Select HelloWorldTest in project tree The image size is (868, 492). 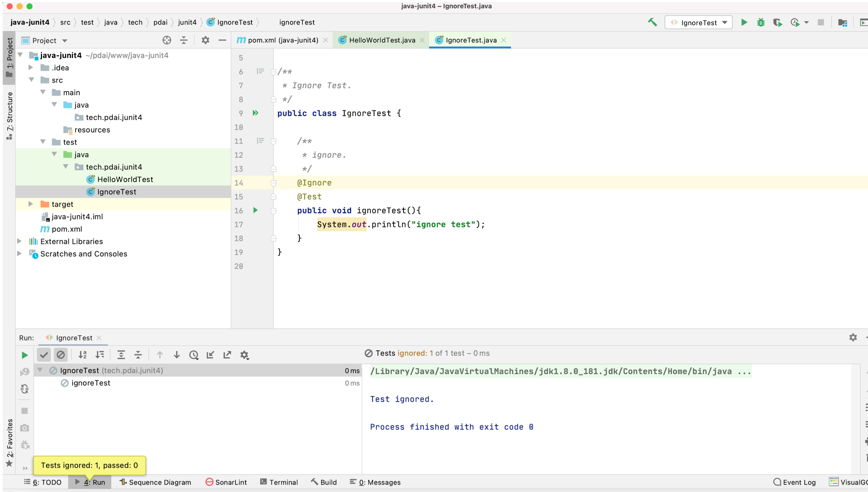(x=125, y=179)
